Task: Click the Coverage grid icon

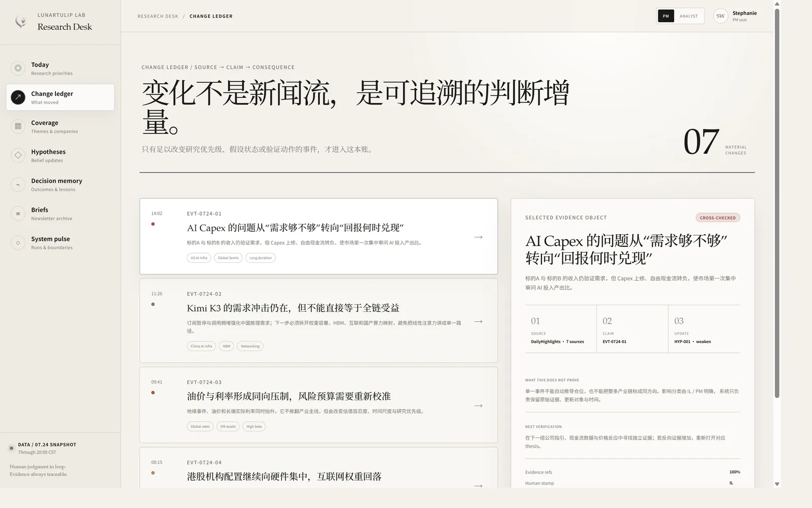Action: [x=18, y=126]
